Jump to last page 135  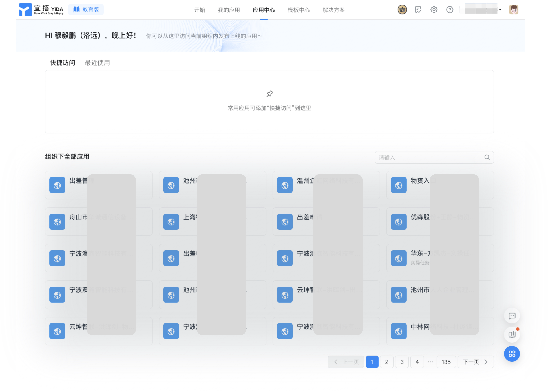click(x=446, y=362)
